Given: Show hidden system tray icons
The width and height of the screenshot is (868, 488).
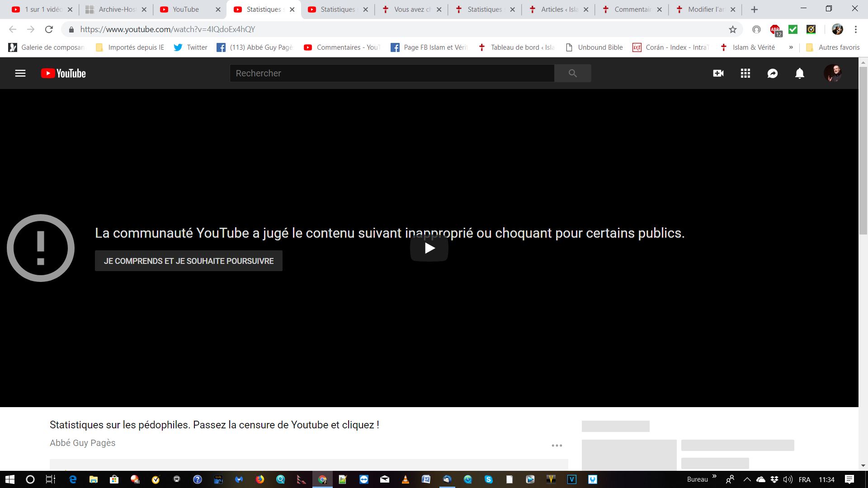Looking at the screenshot, I should tap(747, 479).
